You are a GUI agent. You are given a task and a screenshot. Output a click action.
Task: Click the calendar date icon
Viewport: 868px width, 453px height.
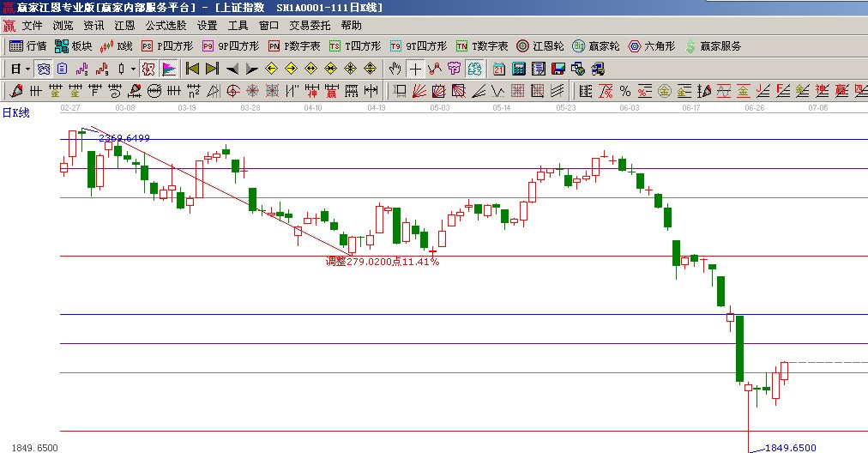pyautogui.click(x=498, y=69)
